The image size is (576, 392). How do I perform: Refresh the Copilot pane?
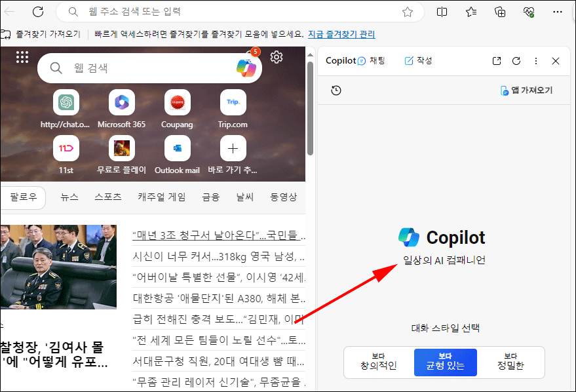(516, 61)
